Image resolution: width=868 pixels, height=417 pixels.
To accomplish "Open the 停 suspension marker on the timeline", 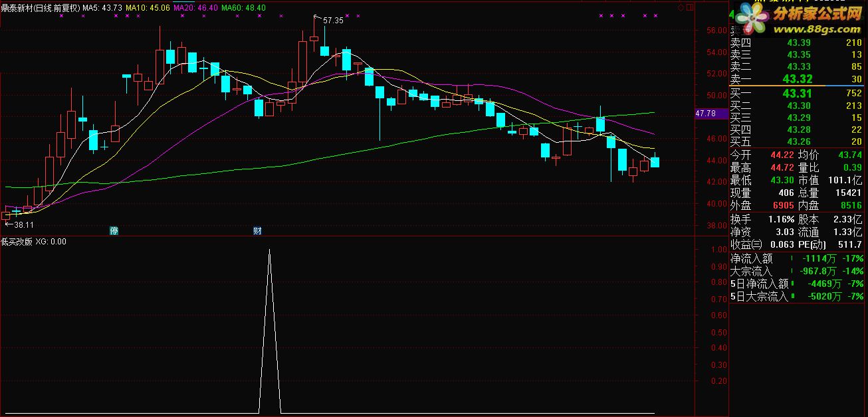I will coord(114,230).
